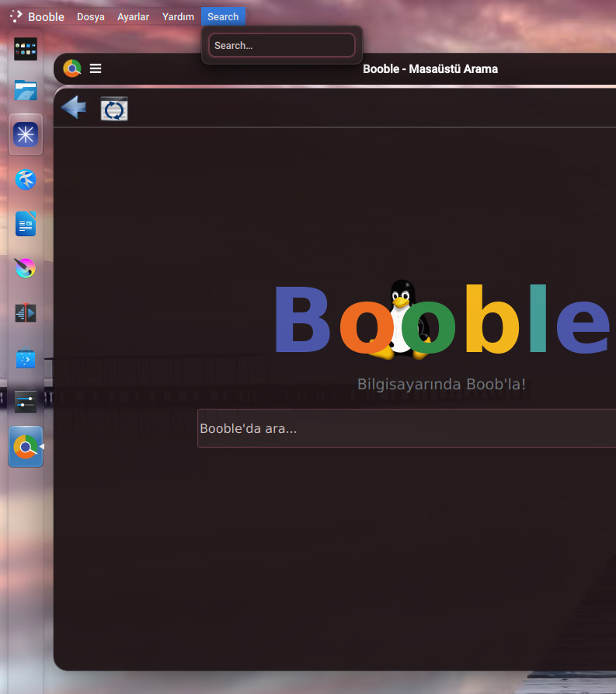This screenshot has height=694, width=616.
Task: Click the refresh page icon
Action: (x=114, y=109)
